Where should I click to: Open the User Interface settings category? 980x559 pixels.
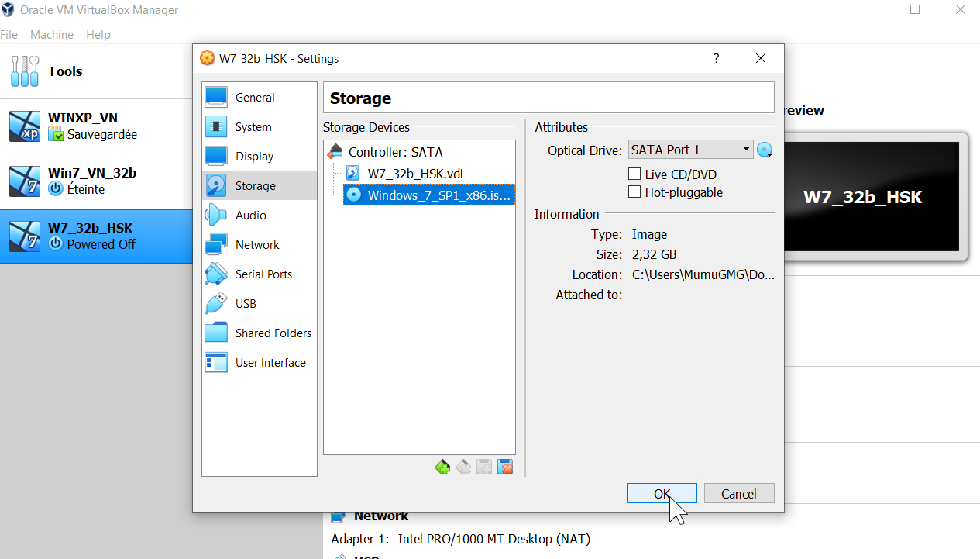pyautogui.click(x=259, y=363)
